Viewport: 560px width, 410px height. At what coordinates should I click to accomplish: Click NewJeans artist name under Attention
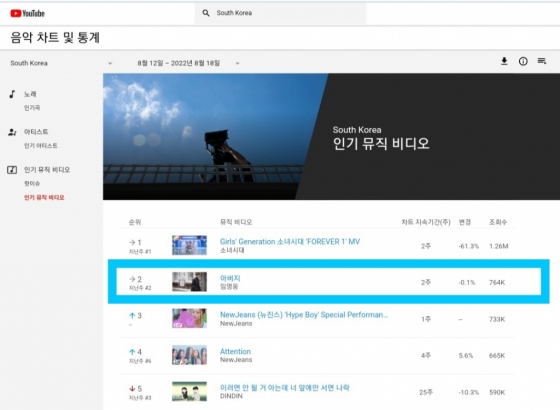tap(236, 360)
